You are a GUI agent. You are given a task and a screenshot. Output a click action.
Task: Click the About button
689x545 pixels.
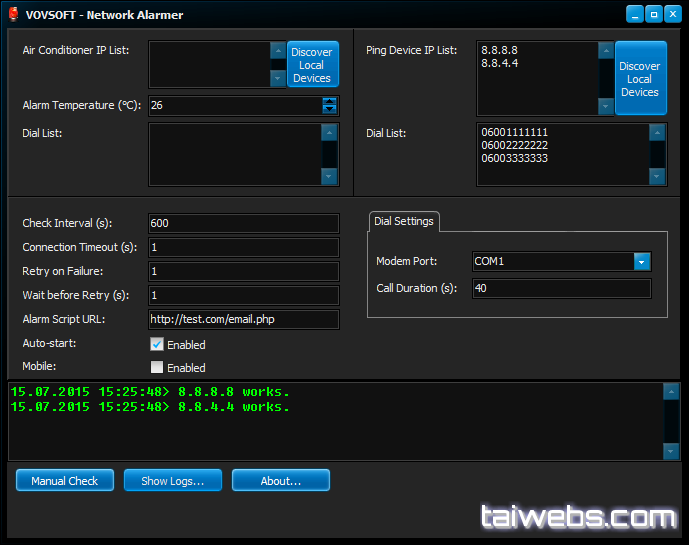click(x=280, y=481)
